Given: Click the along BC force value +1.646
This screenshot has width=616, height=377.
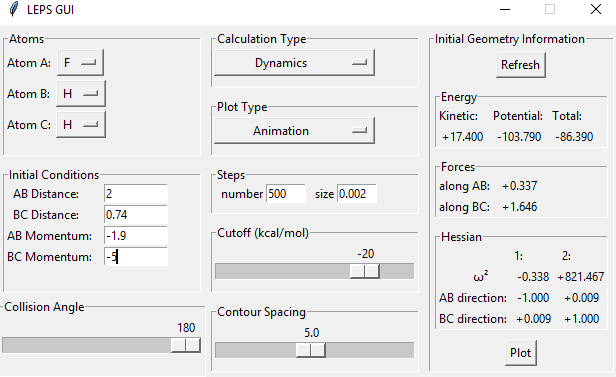Looking at the screenshot, I should tap(519, 207).
